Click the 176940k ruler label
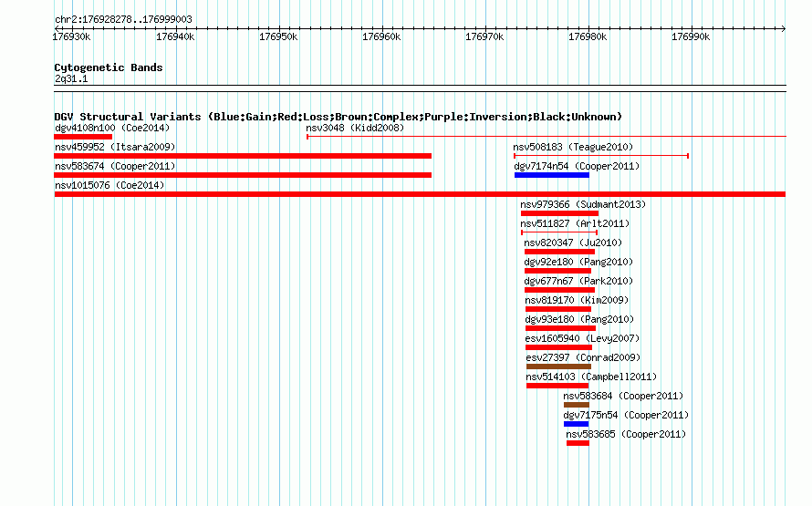This screenshot has width=812, height=506. (x=175, y=36)
